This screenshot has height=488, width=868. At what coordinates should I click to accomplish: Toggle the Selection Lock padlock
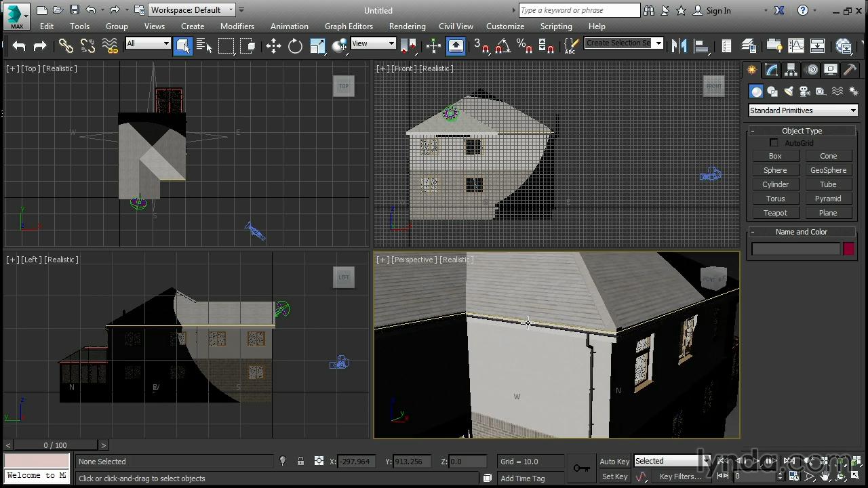[x=300, y=462]
